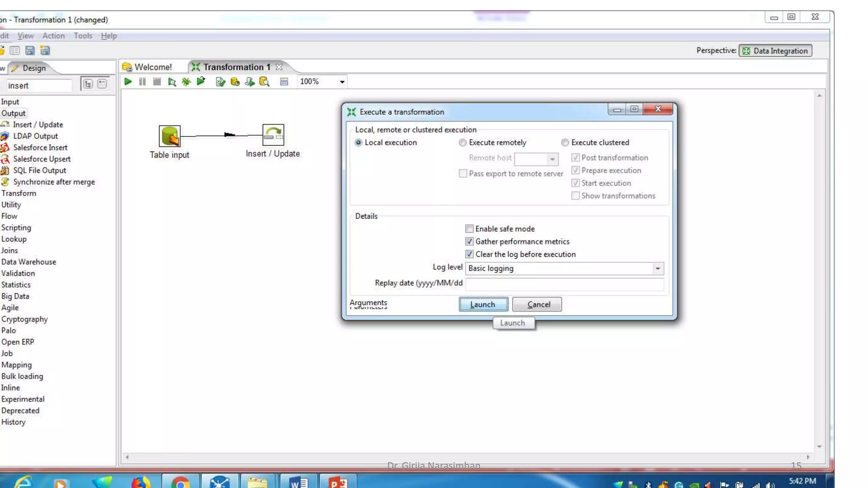The width and height of the screenshot is (868, 488).
Task: Expand the Transform category
Action: (x=19, y=193)
